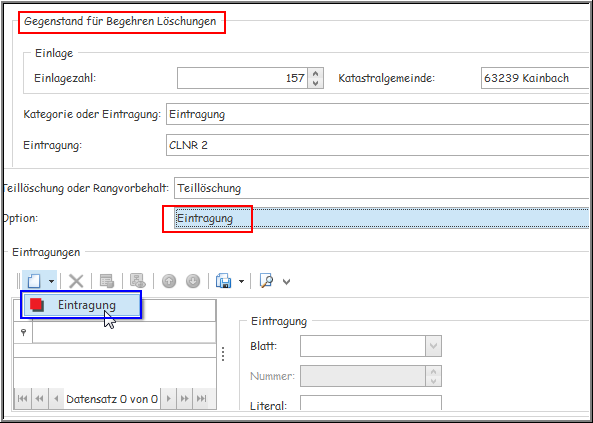Click the magnifier search icon in toolbar
This screenshot has width=593, height=423.
267,281
